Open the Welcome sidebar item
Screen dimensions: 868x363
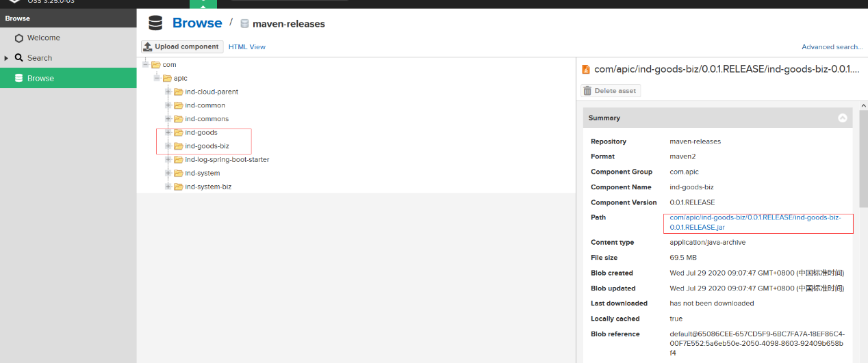tap(43, 38)
